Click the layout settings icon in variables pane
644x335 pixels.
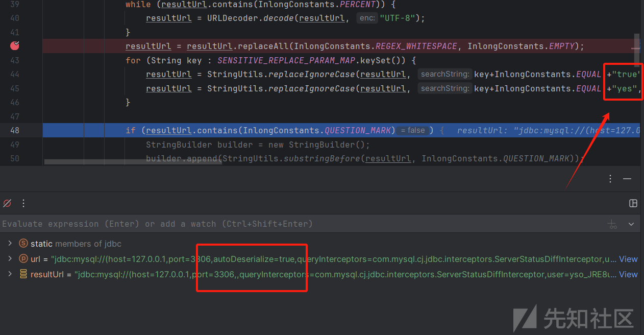633,203
